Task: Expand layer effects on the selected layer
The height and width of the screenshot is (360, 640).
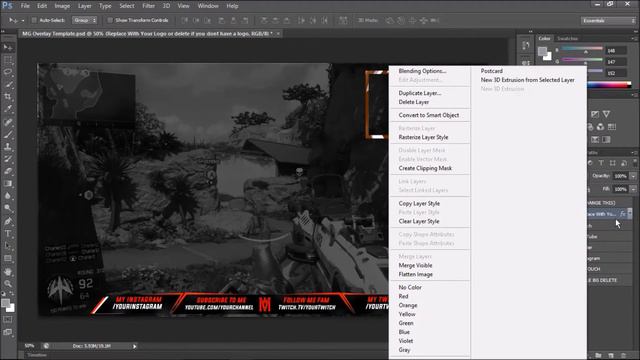Action: (x=630, y=213)
